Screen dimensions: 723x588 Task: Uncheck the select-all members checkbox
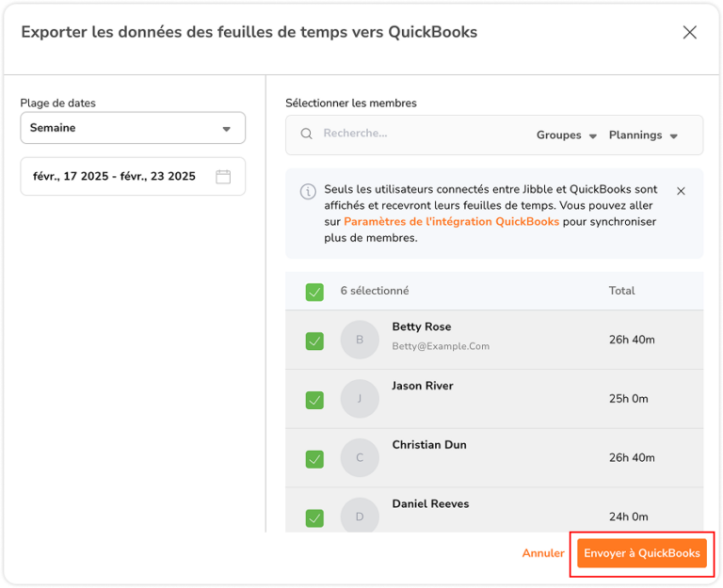click(x=314, y=292)
